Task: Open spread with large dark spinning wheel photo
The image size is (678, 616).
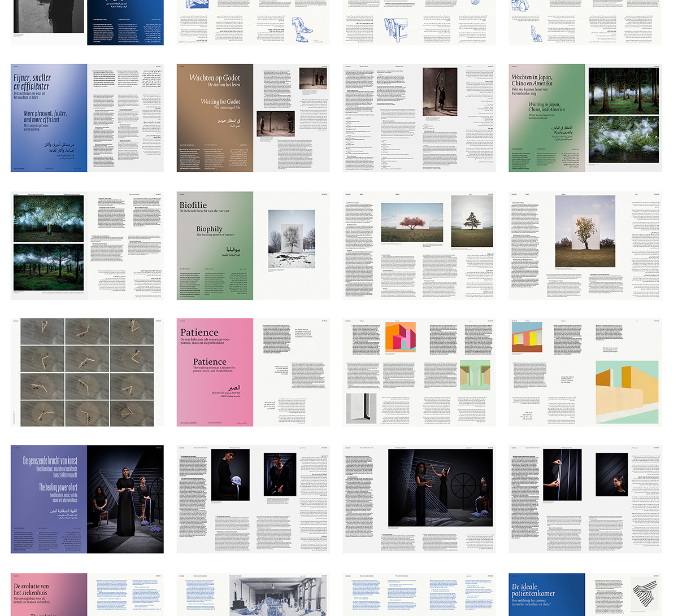Action: pyautogui.click(x=419, y=499)
